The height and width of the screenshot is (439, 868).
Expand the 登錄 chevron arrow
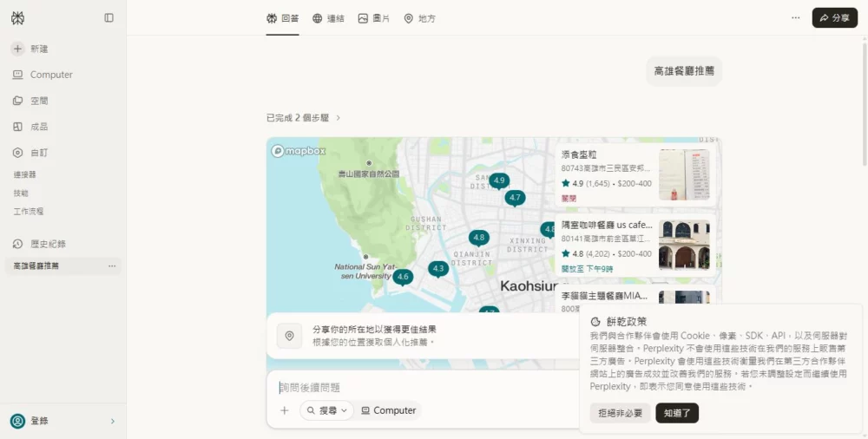coord(113,422)
